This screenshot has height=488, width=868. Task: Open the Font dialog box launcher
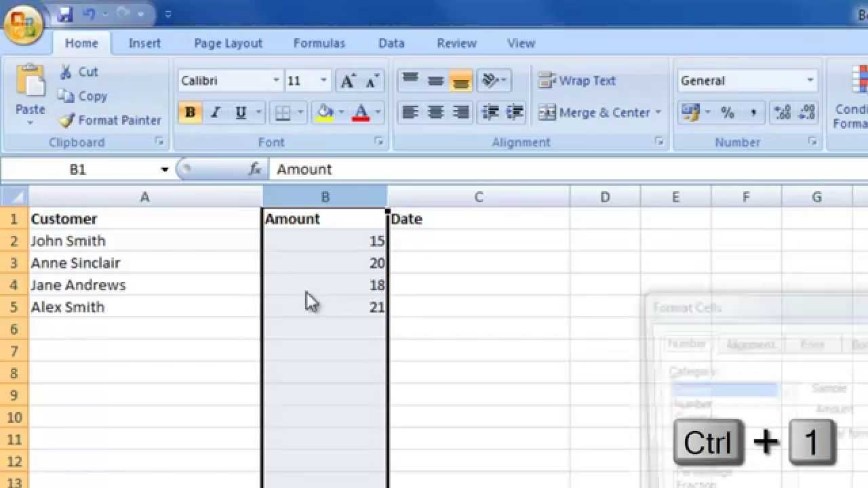click(x=379, y=142)
